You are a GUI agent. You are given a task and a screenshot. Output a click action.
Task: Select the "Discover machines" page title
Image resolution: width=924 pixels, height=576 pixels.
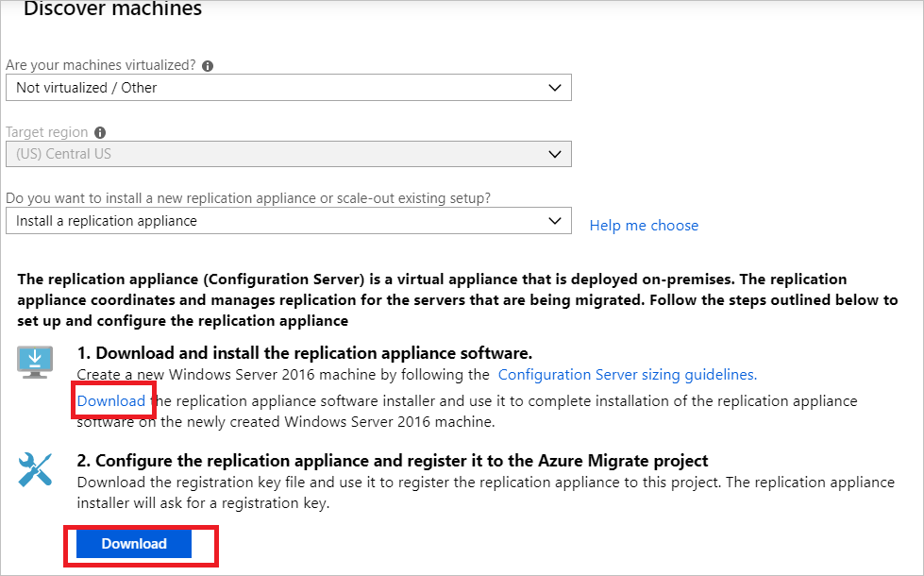110,10
